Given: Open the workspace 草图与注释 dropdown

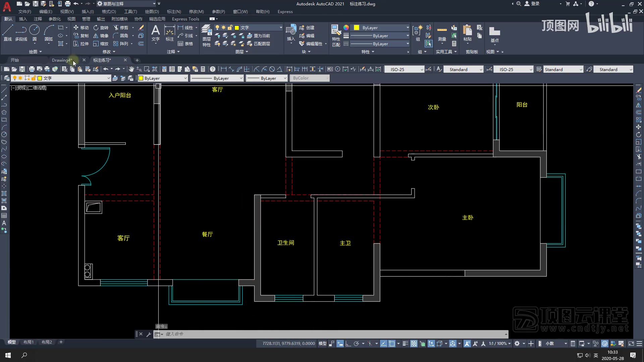Looking at the screenshot, I should (x=127, y=4).
